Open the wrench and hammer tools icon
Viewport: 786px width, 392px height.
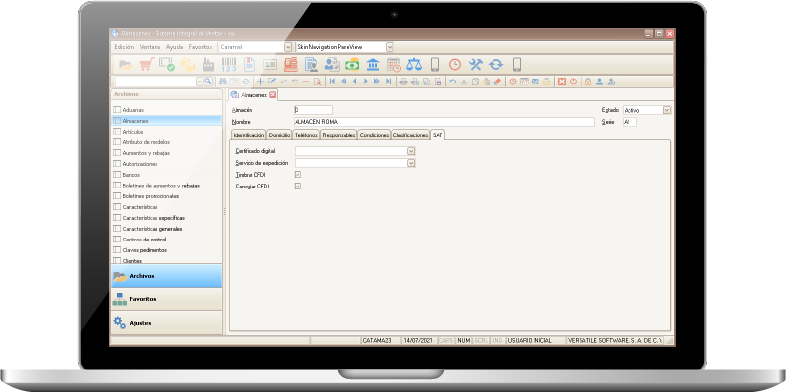pos(475,65)
